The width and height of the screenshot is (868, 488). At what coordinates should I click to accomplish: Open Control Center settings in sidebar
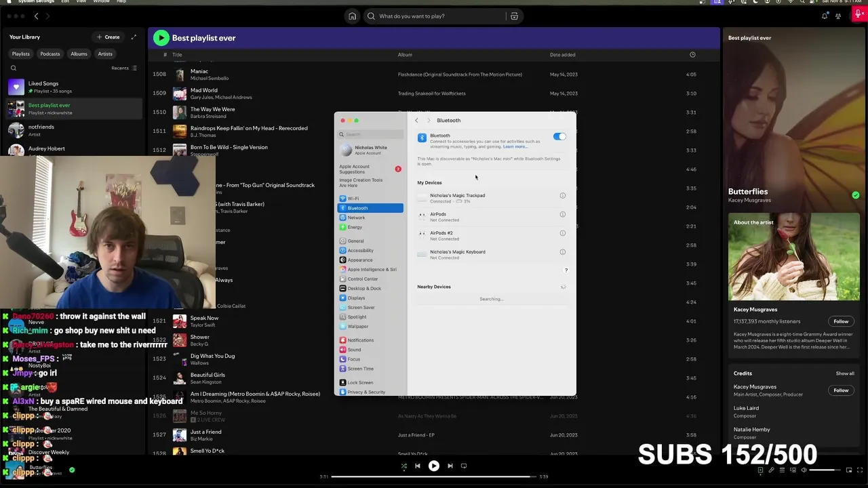pyautogui.click(x=370, y=279)
